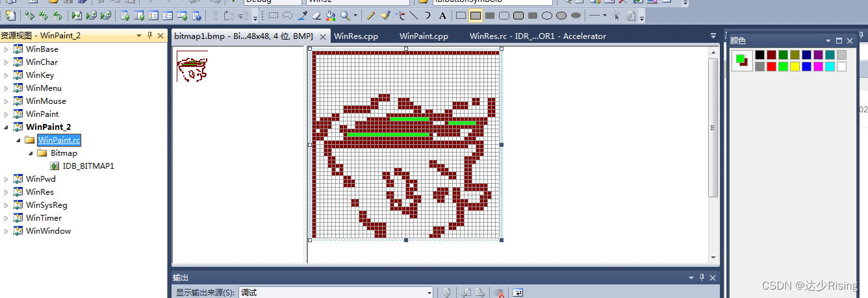The height and width of the screenshot is (298, 868).
Task: Switch to WinRes.rc Accelerator tab
Action: coord(538,36)
